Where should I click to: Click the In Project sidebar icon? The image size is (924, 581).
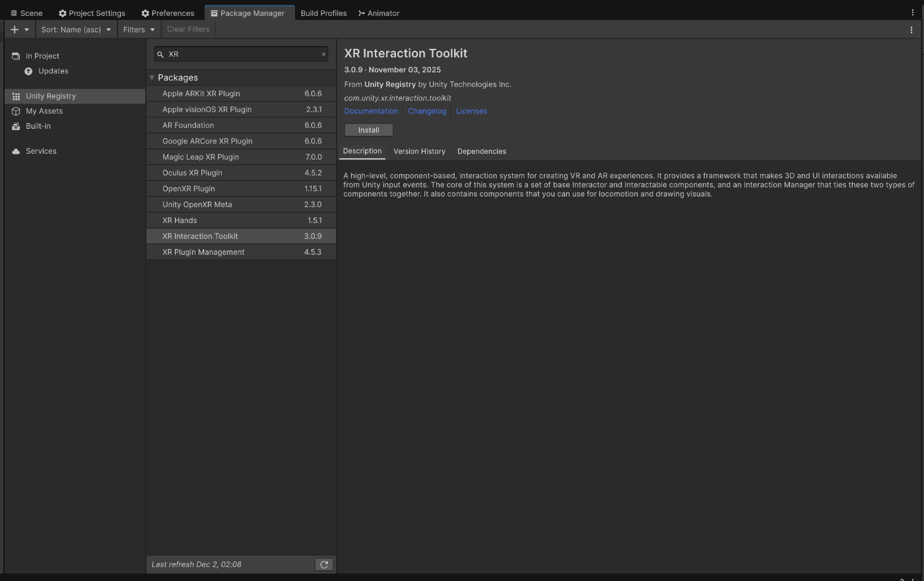coord(16,56)
